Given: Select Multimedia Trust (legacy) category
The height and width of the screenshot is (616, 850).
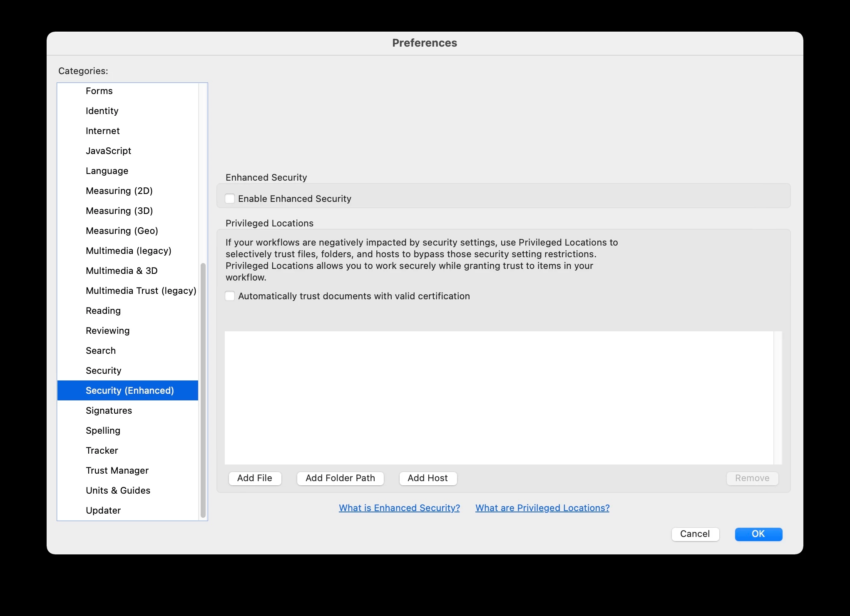Looking at the screenshot, I should 141,291.
